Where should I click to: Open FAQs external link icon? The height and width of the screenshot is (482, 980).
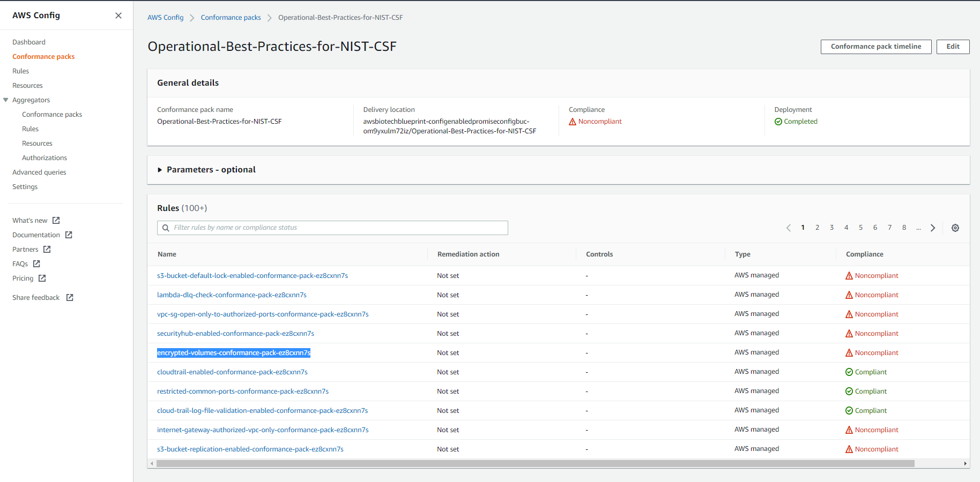coord(36,264)
